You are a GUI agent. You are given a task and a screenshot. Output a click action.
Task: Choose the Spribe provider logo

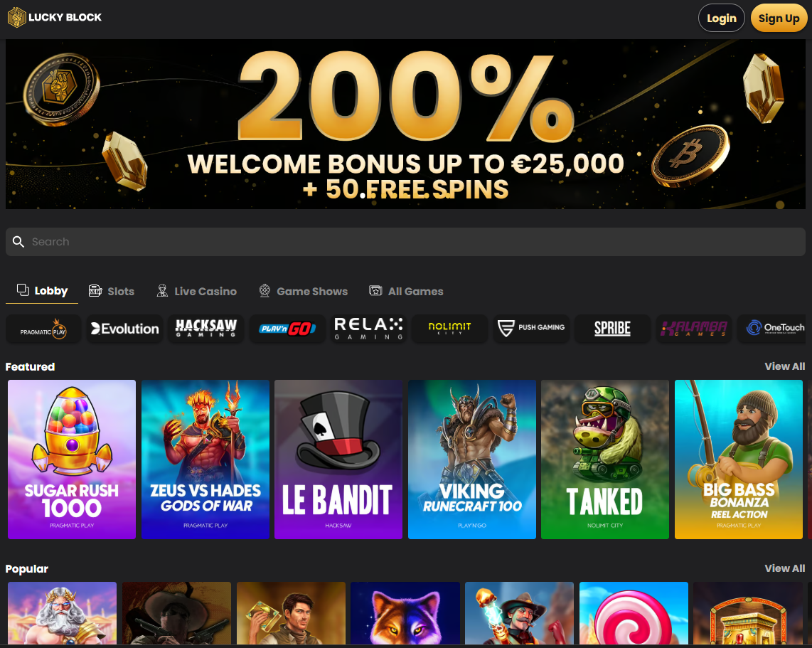[x=613, y=329]
